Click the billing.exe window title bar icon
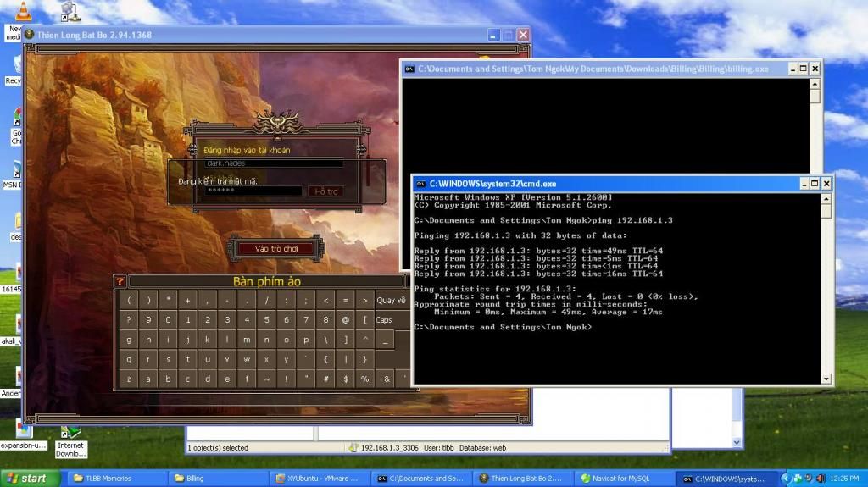 pos(409,69)
